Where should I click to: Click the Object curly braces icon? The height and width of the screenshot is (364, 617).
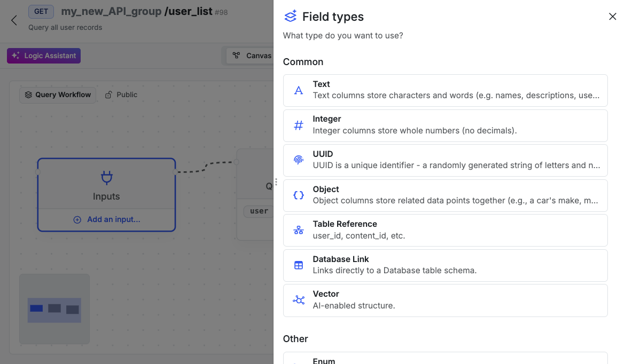click(299, 195)
